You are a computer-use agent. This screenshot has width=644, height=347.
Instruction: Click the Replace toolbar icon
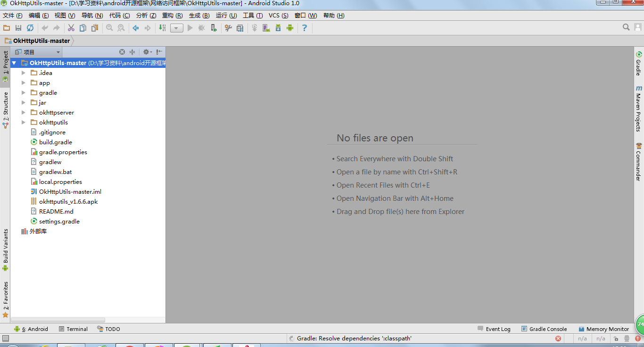tap(121, 28)
